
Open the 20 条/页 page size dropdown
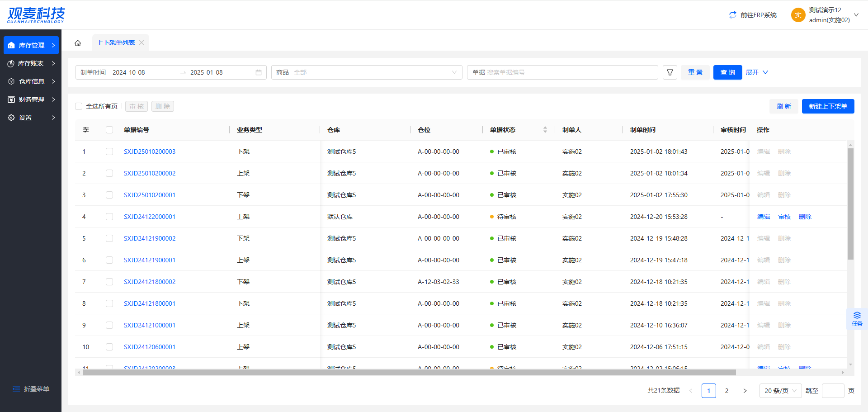coord(780,391)
